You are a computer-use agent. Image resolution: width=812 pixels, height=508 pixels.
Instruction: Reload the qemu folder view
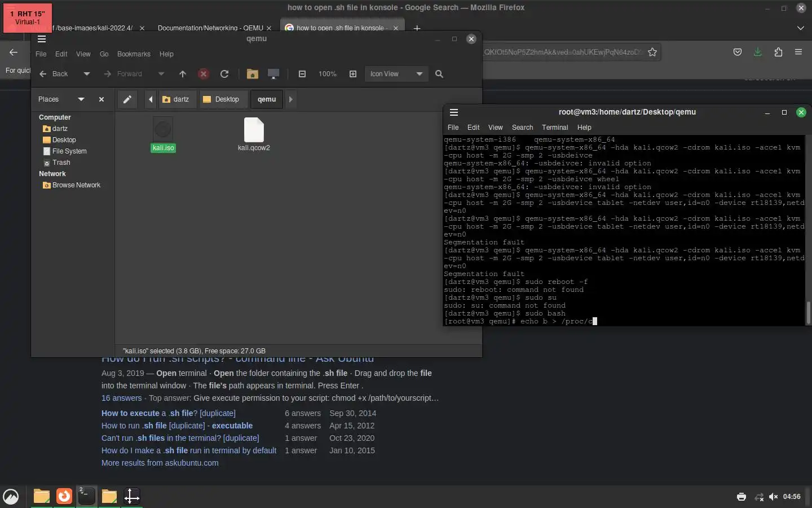pos(224,74)
